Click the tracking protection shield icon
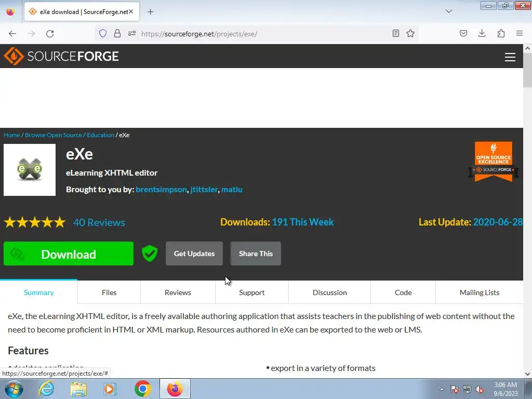532x399 pixels. coord(103,33)
